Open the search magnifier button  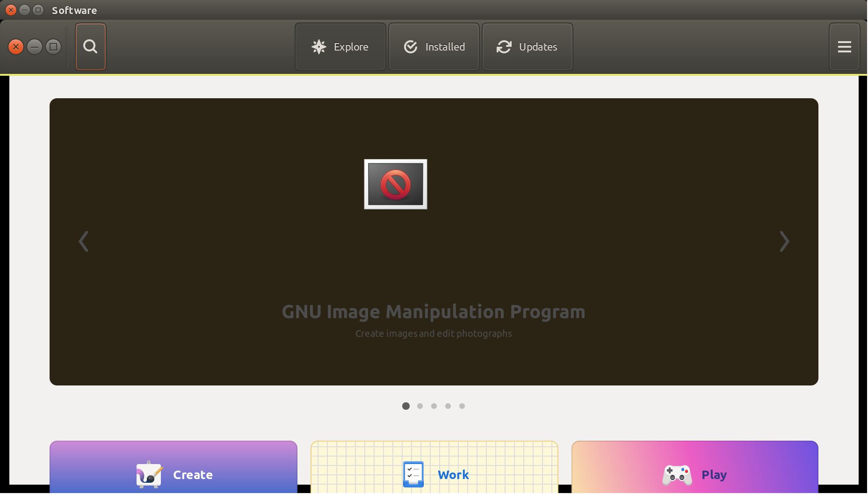(90, 47)
